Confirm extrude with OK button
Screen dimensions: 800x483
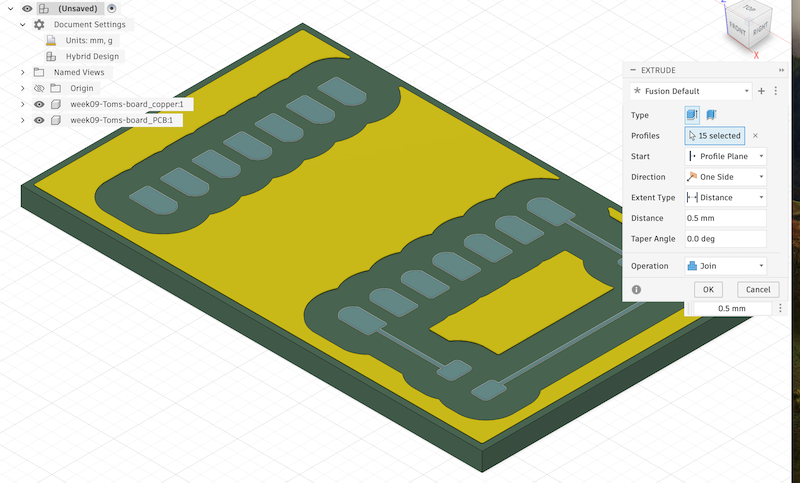(x=708, y=290)
